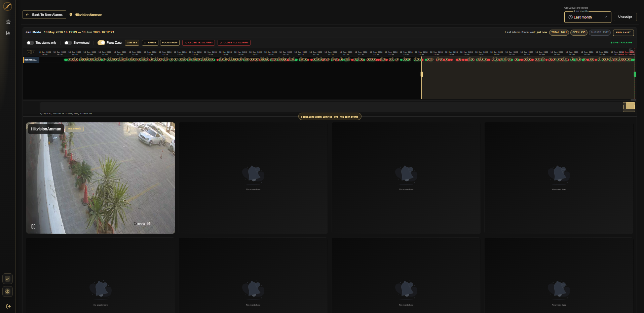The height and width of the screenshot is (313, 644).
Task: Click FOCUS NOW button
Action: pyautogui.click(x=169, y=43)
